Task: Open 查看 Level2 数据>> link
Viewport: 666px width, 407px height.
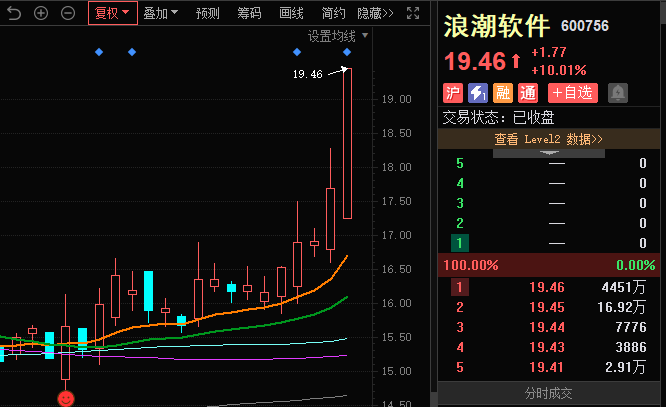Action: 549,139
